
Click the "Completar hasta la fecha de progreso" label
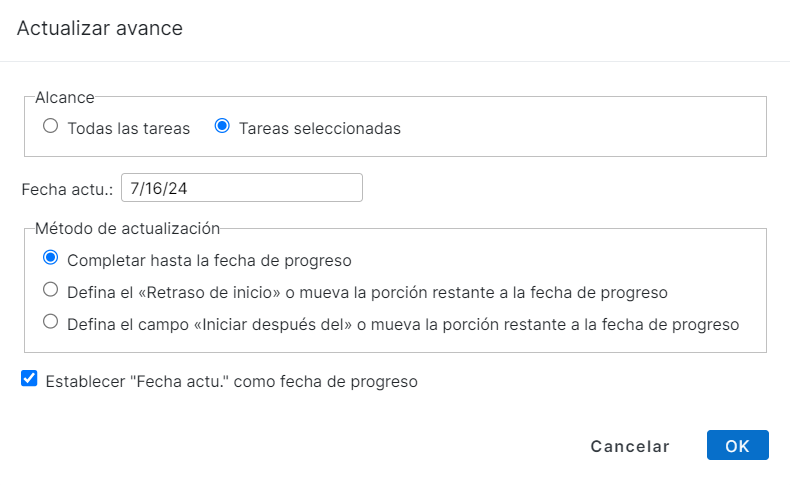[x=209, y=261]
